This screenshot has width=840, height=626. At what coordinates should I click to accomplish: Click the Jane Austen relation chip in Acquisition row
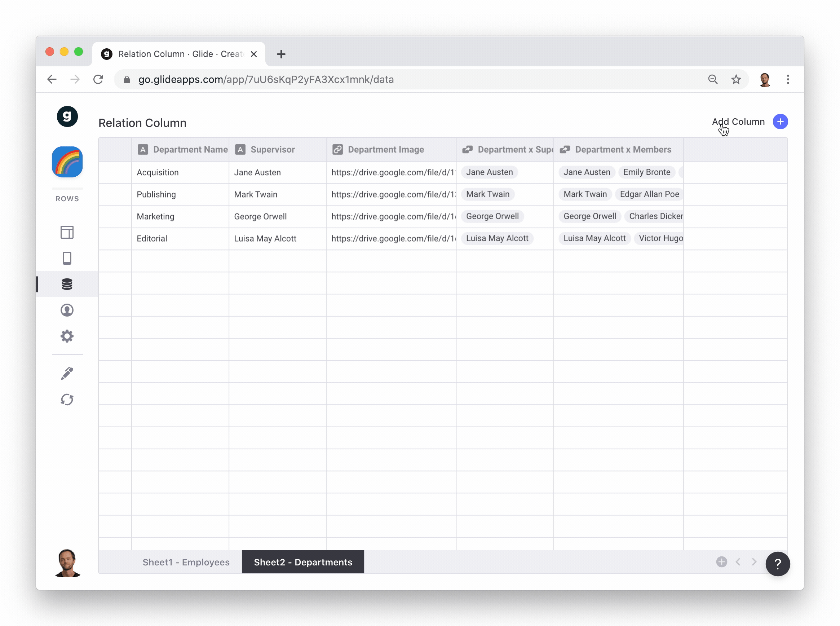click(489, 172)
